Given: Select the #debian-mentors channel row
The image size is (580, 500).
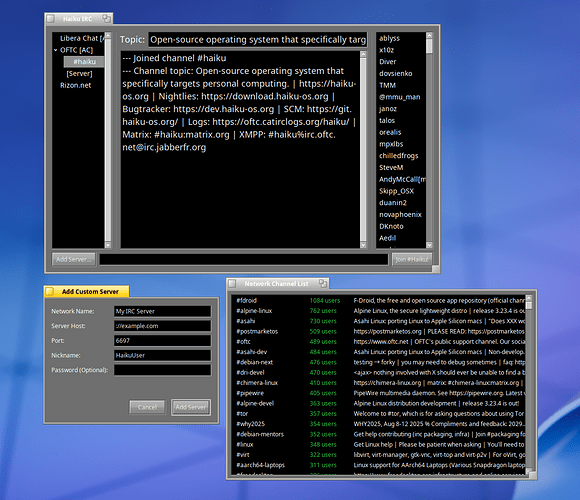Looking at the screenshot, I should 378,434.
